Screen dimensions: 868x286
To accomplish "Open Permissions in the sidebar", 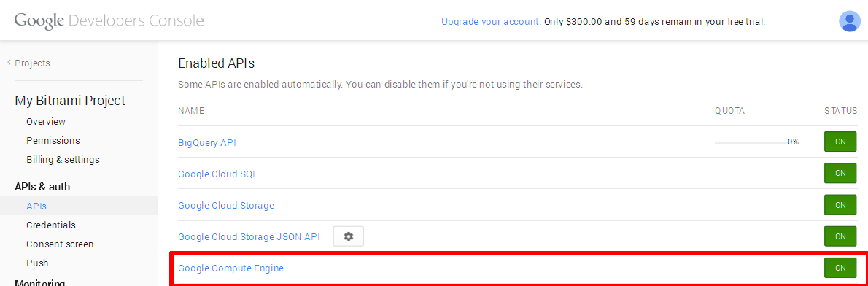I will coord(53,141).
